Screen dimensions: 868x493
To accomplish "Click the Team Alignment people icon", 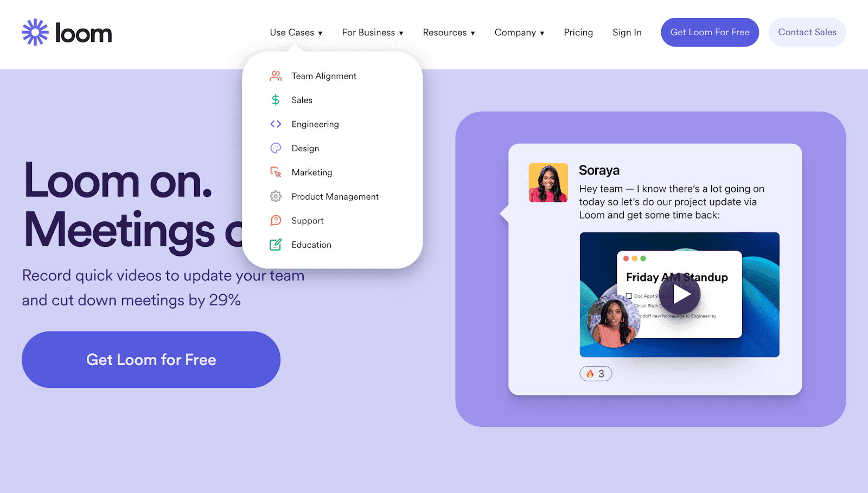I will (x=276, y=76).
